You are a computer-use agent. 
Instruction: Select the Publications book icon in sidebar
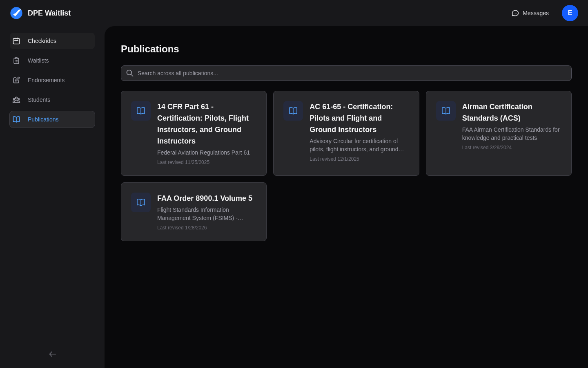(16, 119)
